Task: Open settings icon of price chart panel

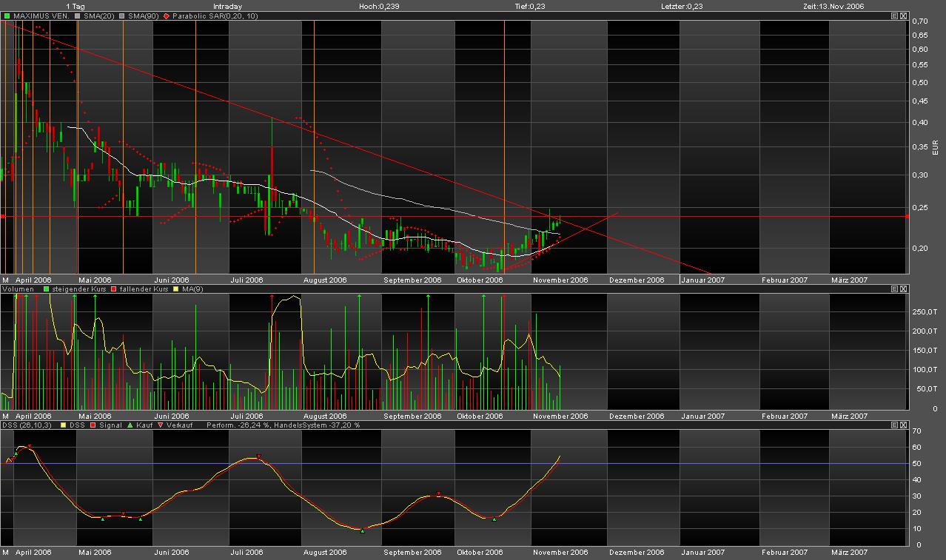Action: coord(894,16)
